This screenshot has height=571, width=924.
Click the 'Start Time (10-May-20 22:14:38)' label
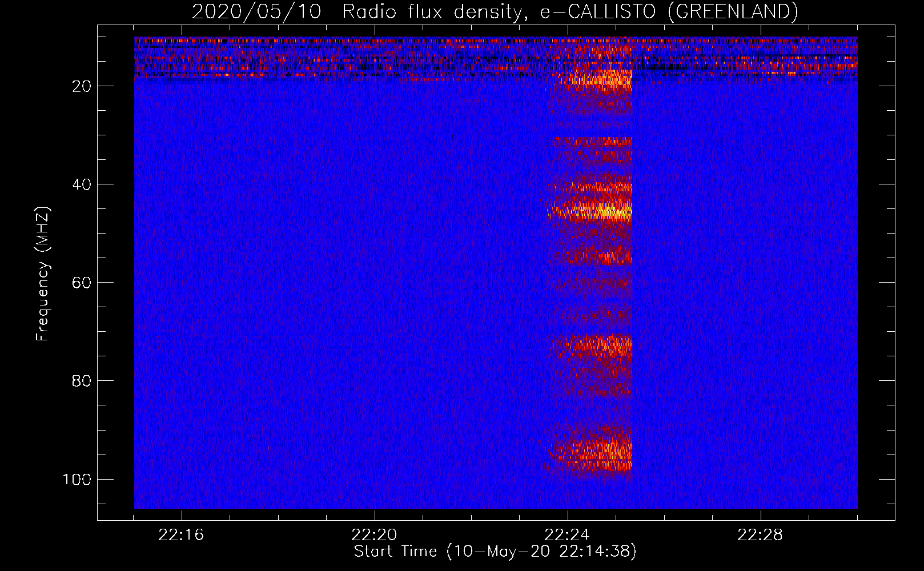[x=495, y=551]
